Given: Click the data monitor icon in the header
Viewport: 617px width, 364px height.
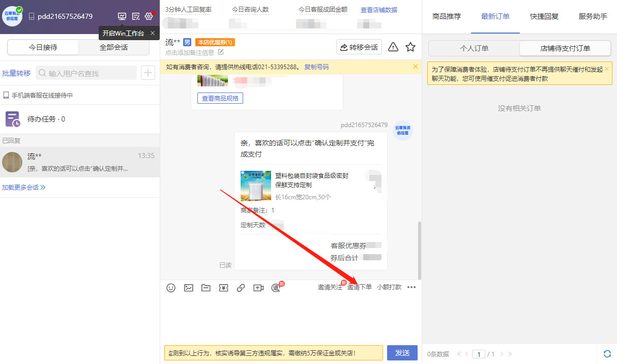Looking at the screenshot, I should (x=122, y=16).
